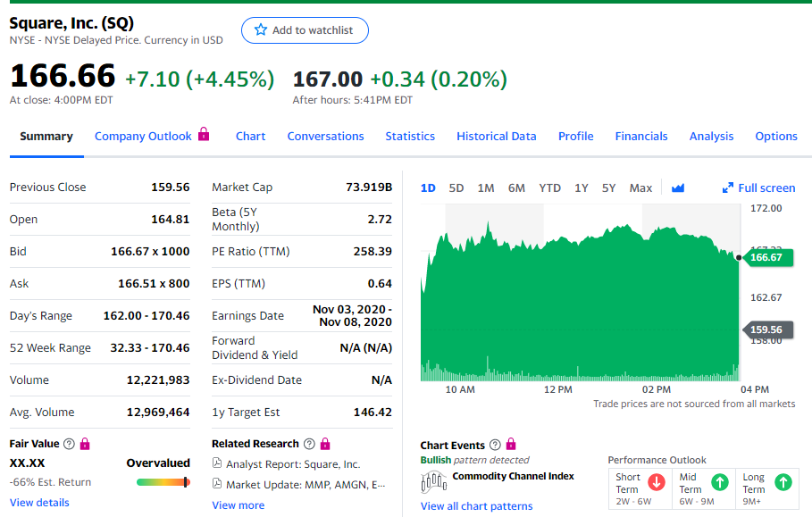Click the lock icon beside Company Outlook
The image size is (812, 517).
coord(204,135)
